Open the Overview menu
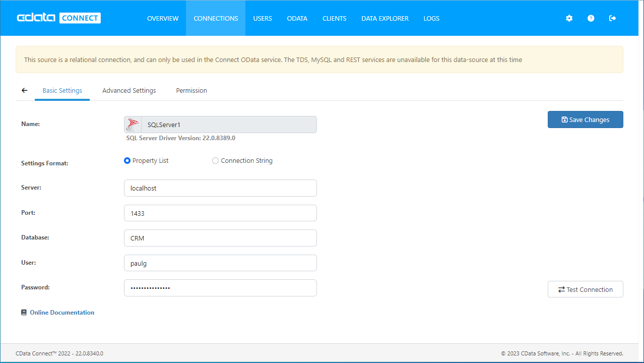 (x=163, y=18)
